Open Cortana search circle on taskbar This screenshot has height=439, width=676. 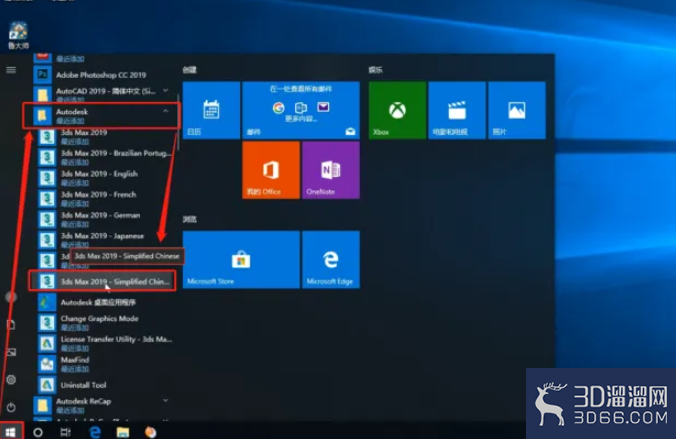point(38,432)
